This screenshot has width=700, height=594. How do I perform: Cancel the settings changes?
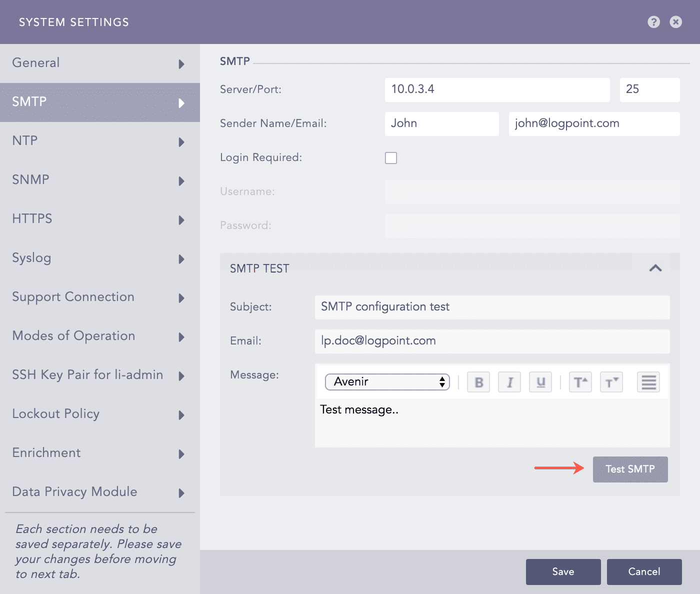coord(644,571)
